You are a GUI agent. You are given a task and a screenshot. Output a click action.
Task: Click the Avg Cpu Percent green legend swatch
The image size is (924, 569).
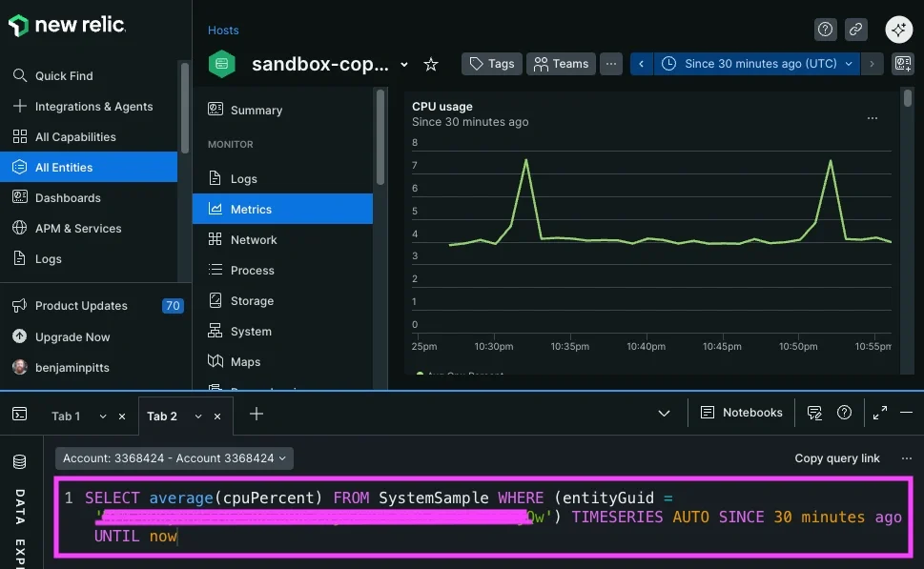pyautogui.click(x=421, y=375)
